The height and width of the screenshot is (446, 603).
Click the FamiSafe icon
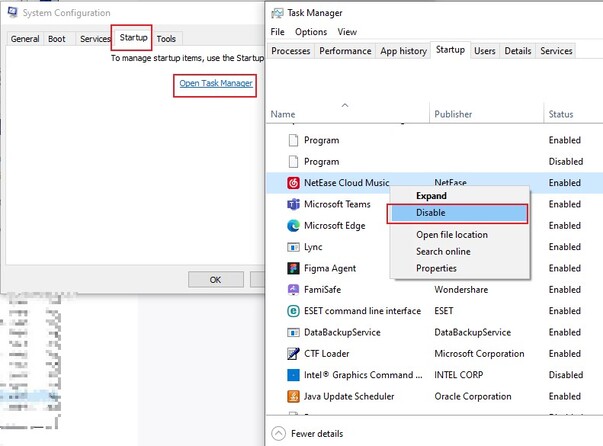[x=293, y=290]
